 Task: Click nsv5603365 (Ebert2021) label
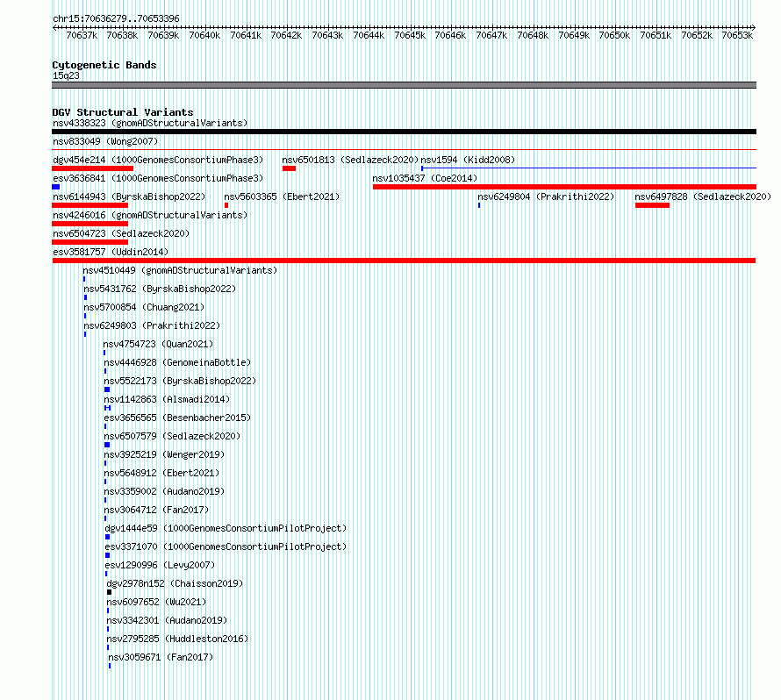[x=282, y=196]
